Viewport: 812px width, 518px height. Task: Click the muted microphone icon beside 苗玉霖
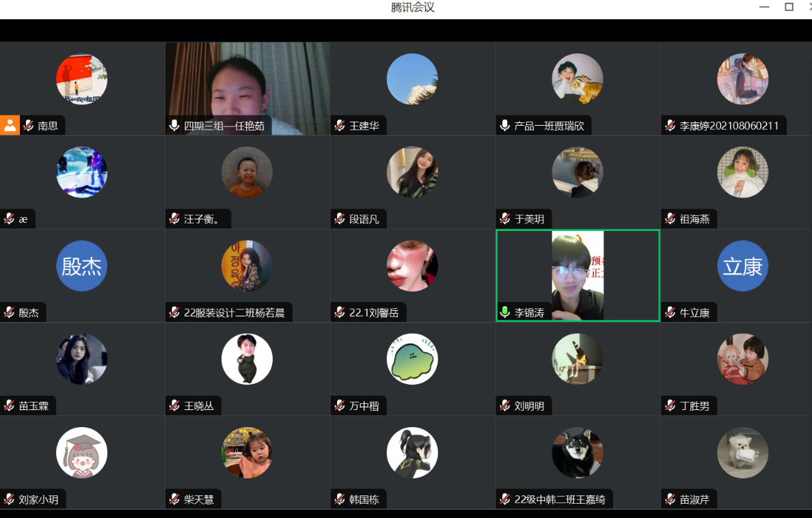(x=9, y=406)
